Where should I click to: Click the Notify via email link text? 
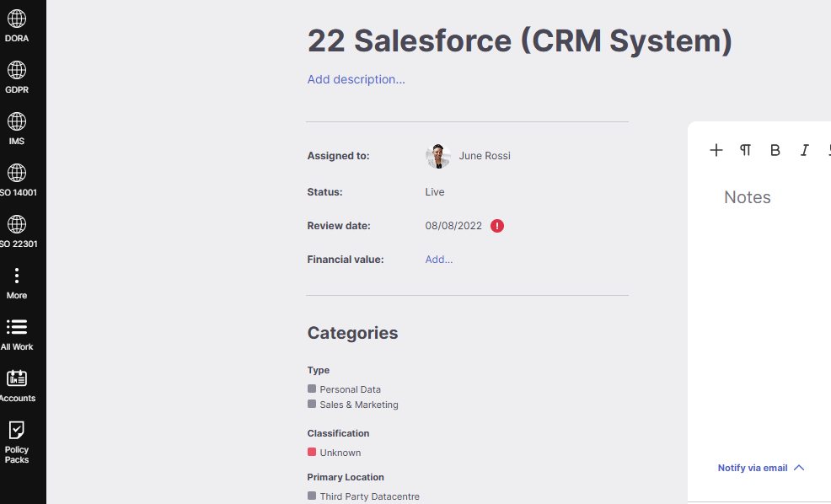[753, 468]
